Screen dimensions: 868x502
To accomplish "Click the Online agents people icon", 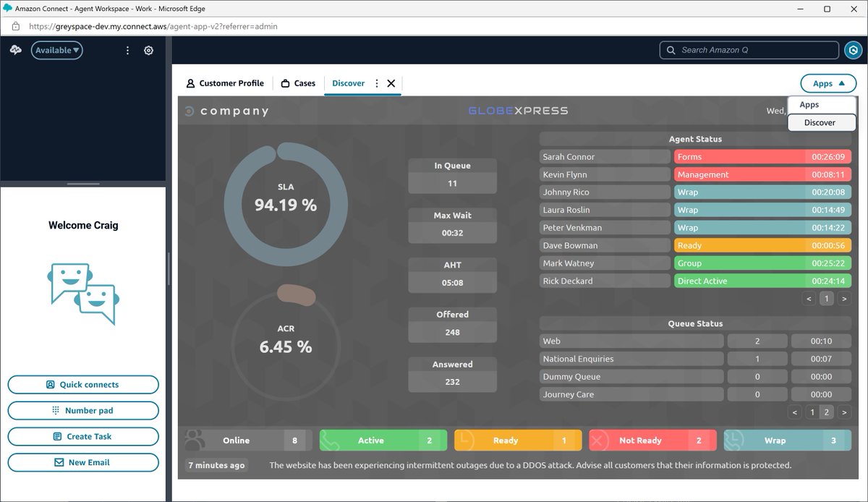I will (x=195, y=441).
